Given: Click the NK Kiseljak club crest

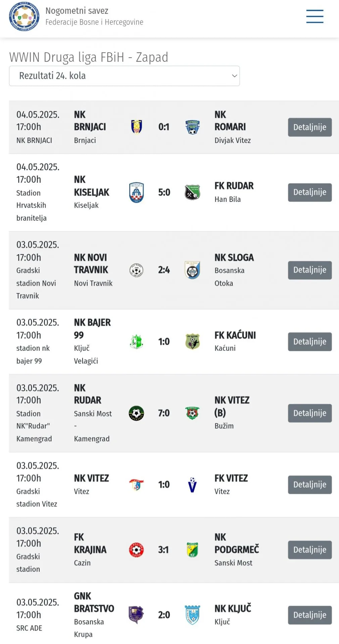Looking at the screenshot, I should (x=136, y=192).
